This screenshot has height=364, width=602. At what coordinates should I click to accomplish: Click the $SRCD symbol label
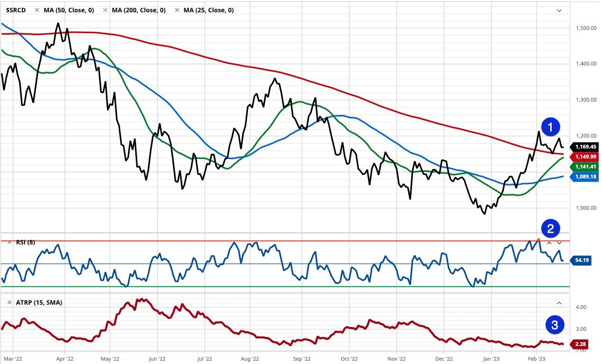(x=16, y=10)
